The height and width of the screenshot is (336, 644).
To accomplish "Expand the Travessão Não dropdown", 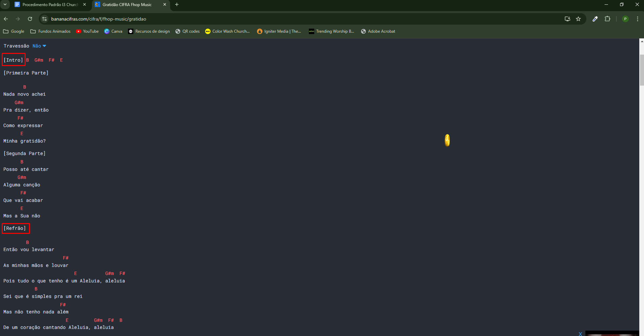I will point(39,46).
